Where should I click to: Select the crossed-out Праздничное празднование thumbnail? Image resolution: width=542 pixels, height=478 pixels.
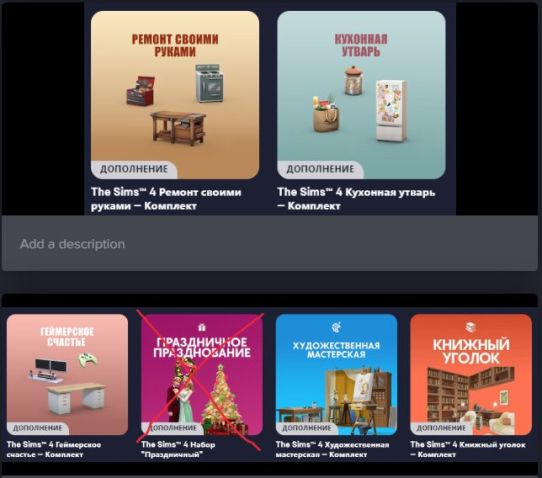tap(202, 375)
